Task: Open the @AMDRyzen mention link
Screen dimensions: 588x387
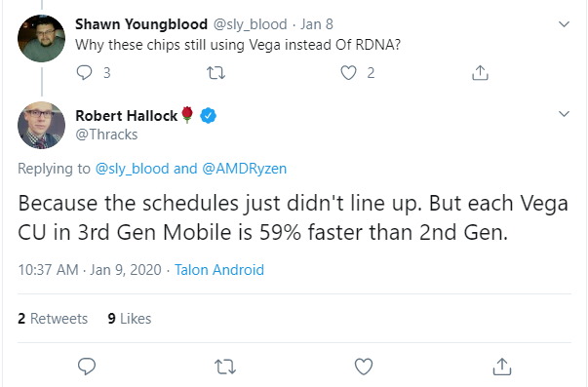Action: pos(244,169)
